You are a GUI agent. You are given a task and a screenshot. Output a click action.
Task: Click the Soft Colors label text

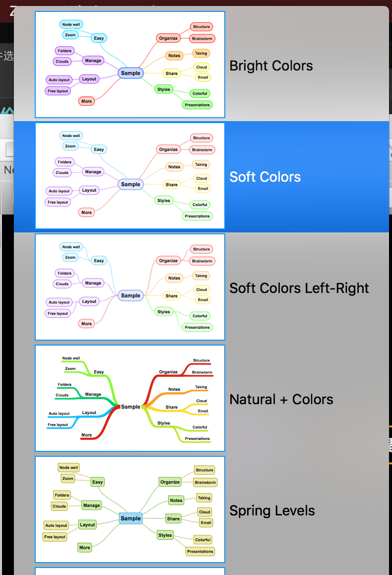click(x=265, y=177)
